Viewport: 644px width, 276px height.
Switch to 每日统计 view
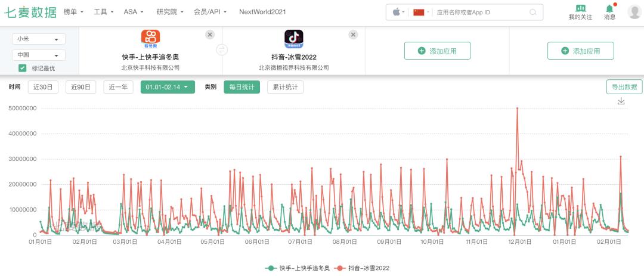click(x=242, y=87)
